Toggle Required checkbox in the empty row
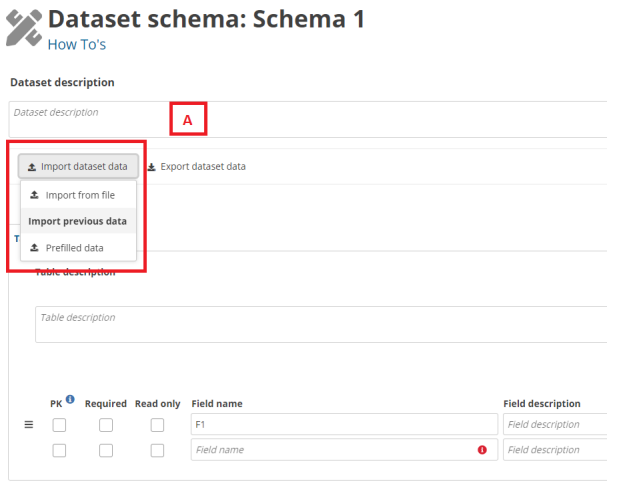The width and height of the screenshot is (625, 486). click(x=106, y=450)
